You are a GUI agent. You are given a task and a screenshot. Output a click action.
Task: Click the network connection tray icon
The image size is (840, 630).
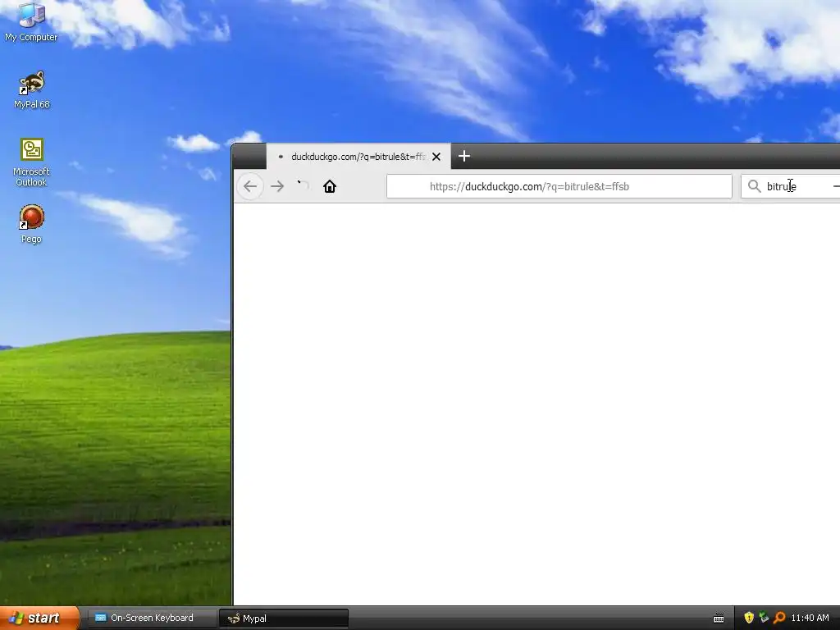coord(764,618)
